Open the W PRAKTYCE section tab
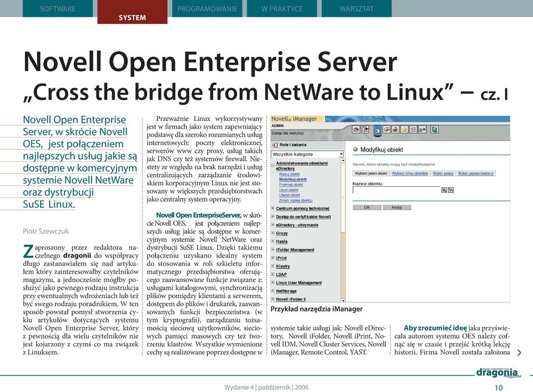Screen dimensions: 533x392 click(x=282, y=8)
